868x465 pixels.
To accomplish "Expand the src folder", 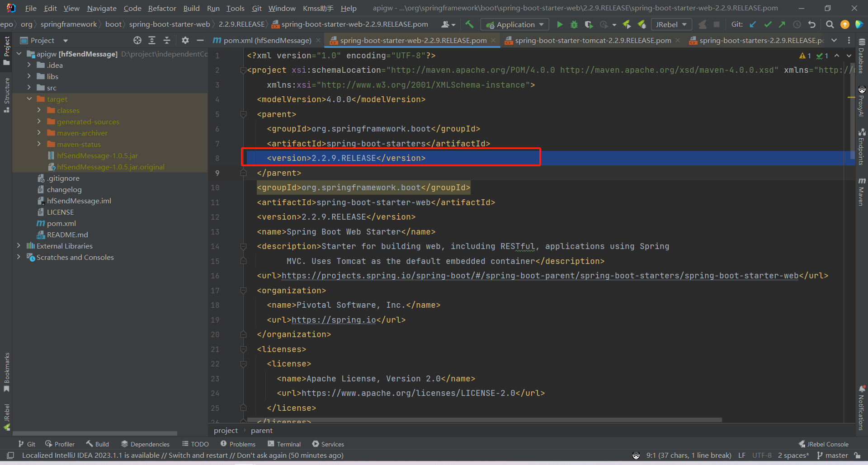I will pos(29,88).
